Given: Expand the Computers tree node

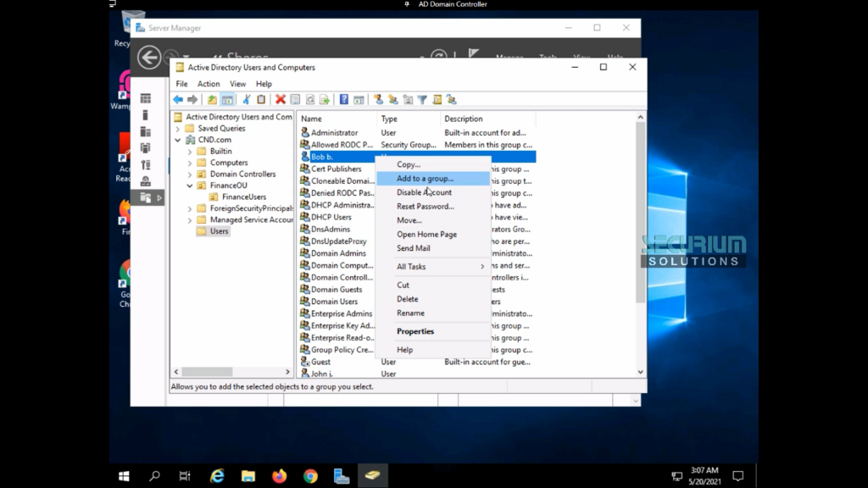Looking at the screenshot, I should (190, 163).
